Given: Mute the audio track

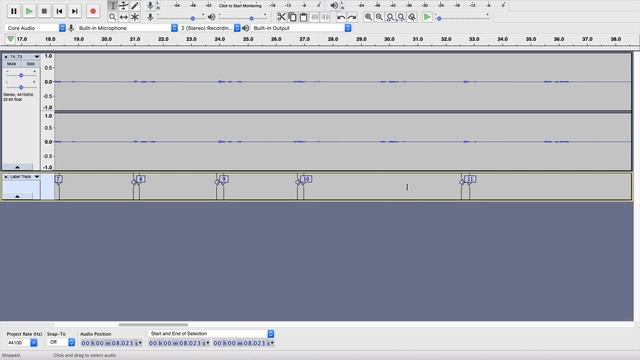Looking at the screenshot, I should [11, 64].
